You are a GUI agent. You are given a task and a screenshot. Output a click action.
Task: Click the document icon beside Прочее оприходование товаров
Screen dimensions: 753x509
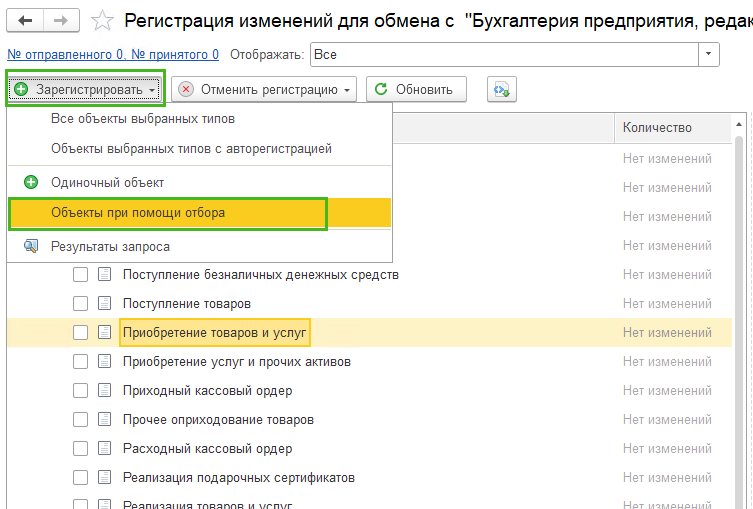tap(104, 419)
